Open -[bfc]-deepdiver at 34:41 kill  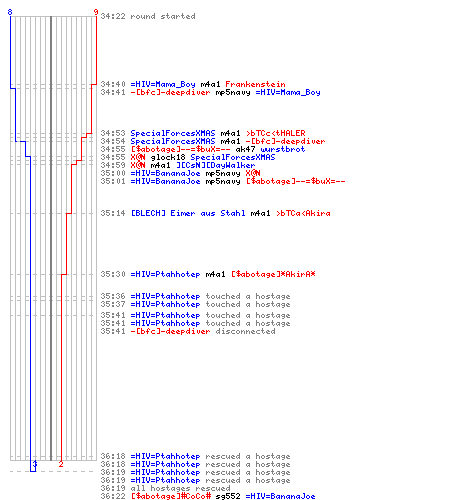tap(170, 92)
